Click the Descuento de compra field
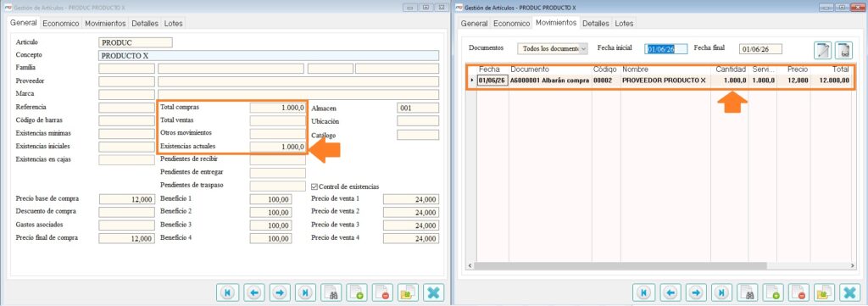 pyautogui.click(x=127, y=212)
